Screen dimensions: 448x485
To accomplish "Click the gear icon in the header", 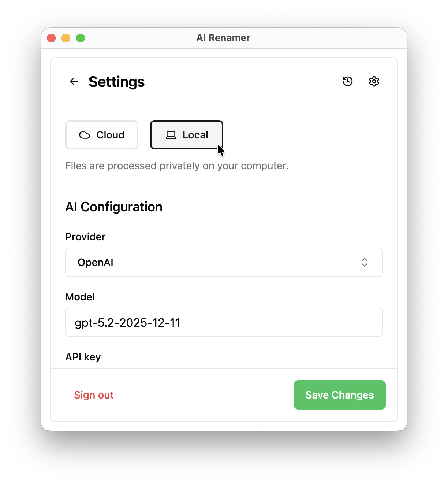I will click(374, 81).
